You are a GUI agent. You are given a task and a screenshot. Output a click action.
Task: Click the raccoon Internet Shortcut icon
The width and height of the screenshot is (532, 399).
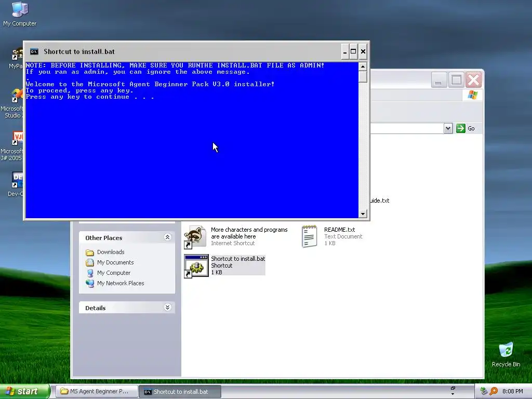[x=195, y=236]
